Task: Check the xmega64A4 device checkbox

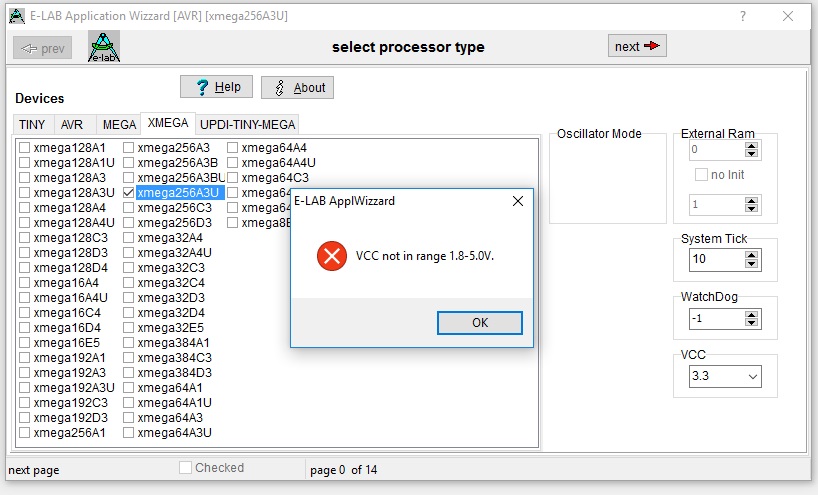Action: pyautogui.click(x=233, y=148)
